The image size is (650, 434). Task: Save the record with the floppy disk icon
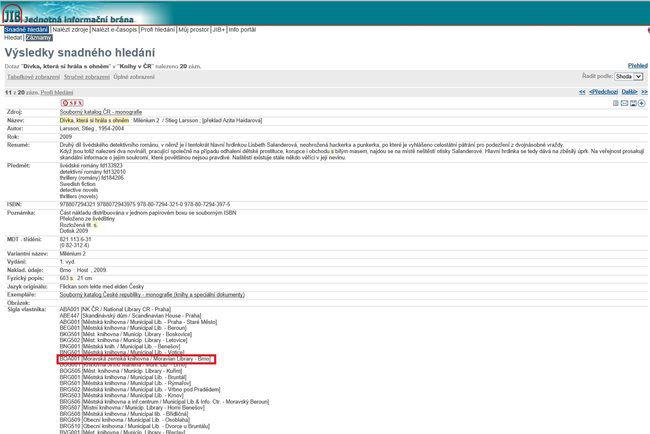(x=633, y=103)
